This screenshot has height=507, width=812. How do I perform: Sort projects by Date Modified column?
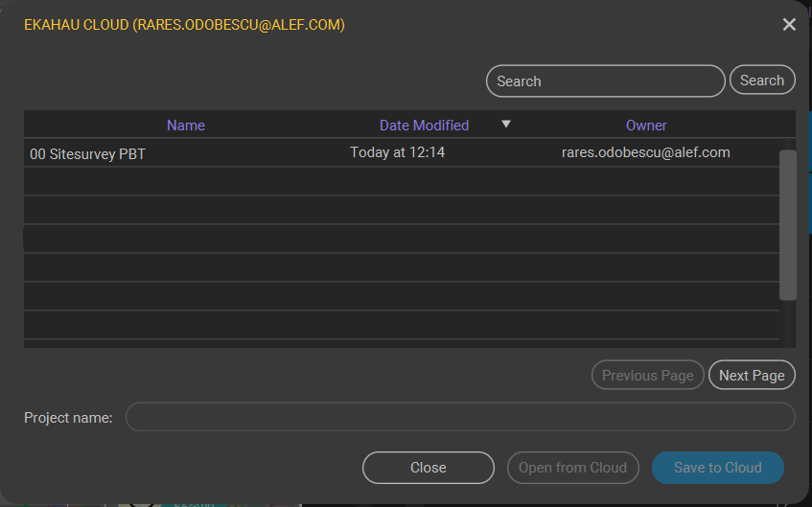(424, 126)
